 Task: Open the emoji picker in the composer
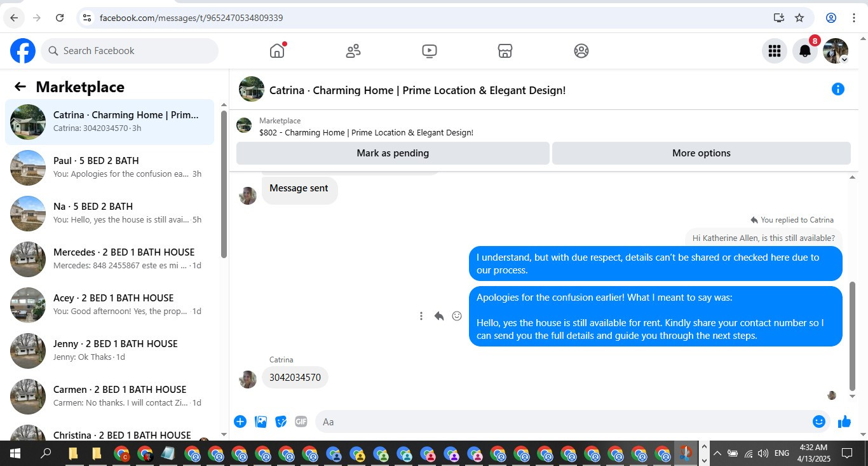(x=819, y=421)
